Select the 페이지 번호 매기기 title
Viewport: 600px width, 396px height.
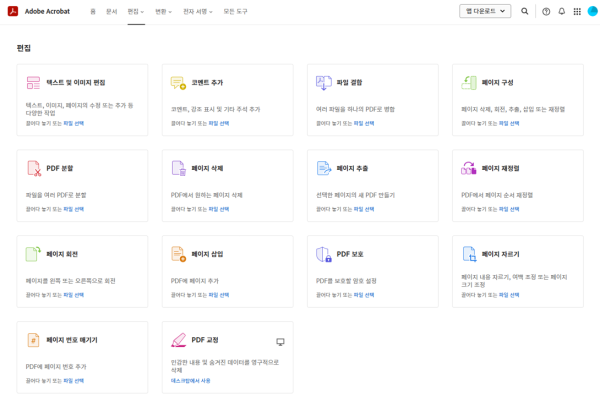72,340
